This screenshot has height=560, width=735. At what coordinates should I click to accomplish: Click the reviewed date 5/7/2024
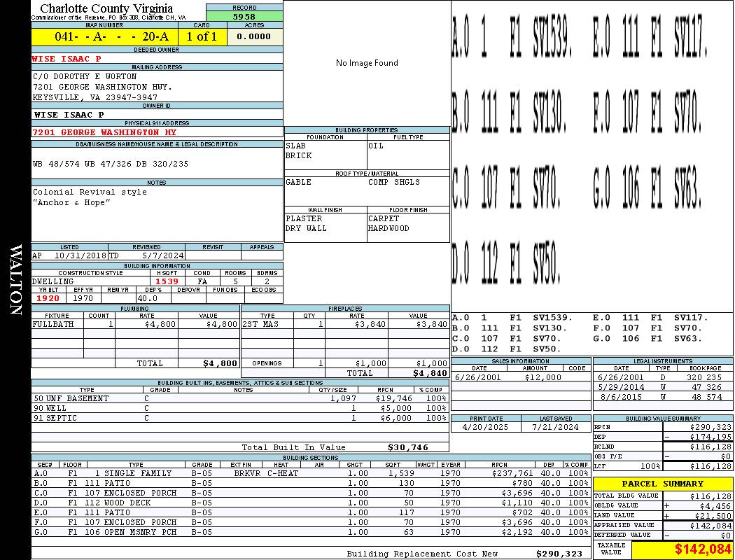(x=163, y=256)
